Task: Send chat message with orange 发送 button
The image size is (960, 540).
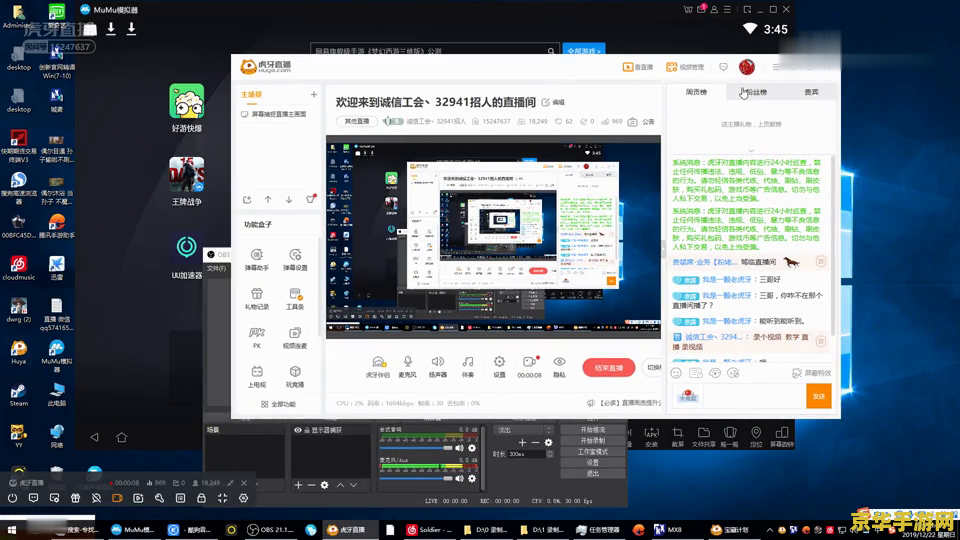Action: pyautogui.click(x=819, y=396)
